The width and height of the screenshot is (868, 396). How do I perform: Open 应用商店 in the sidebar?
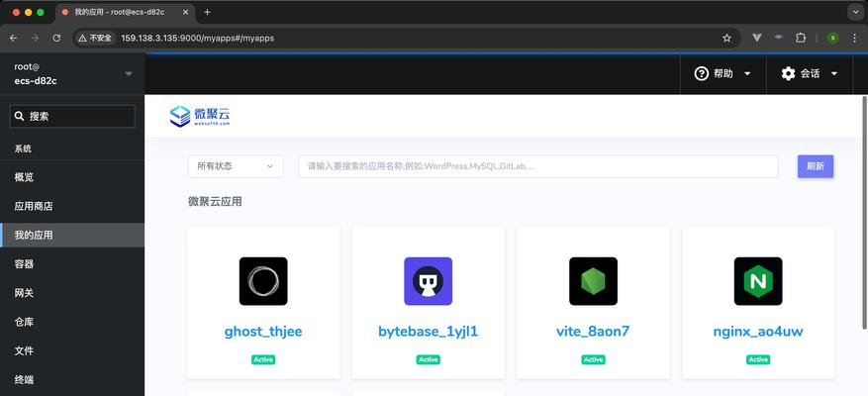(x=72, y=206)
